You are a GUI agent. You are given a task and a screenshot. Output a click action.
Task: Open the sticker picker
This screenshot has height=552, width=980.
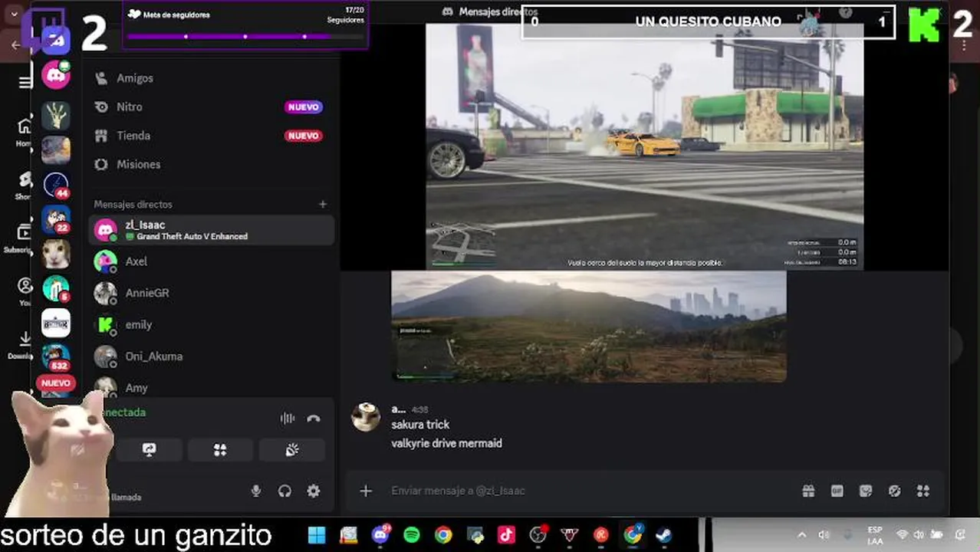pyautogui.click(x=866, y=491)
